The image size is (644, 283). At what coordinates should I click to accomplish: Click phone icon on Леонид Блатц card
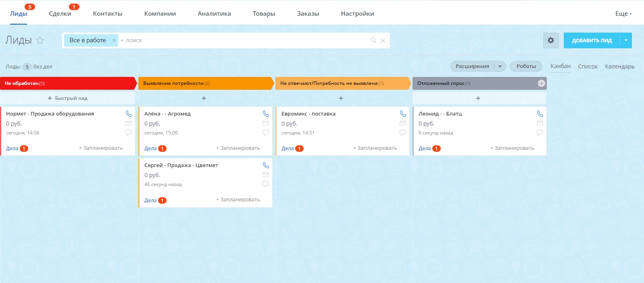540,114
